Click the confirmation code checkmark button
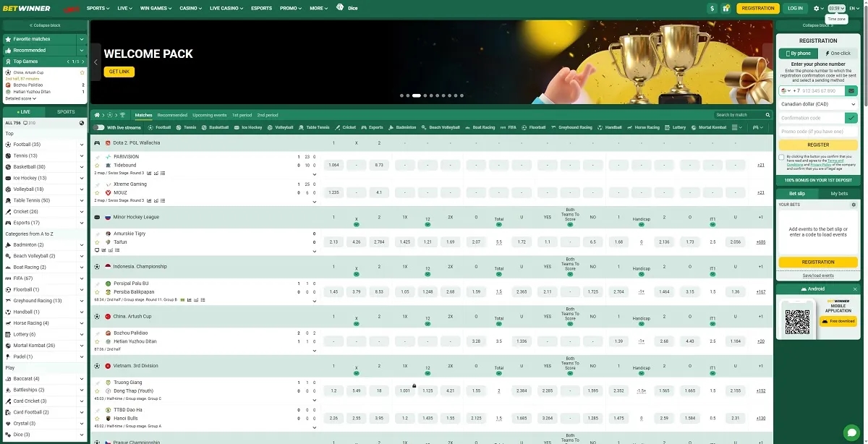The image size is (868, 444). tap(851, 118)
